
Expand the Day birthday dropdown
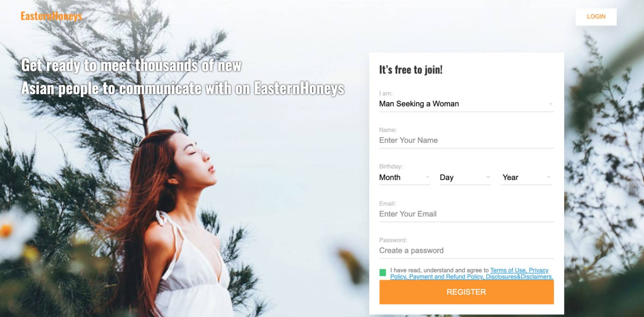[x=465, y=178]
